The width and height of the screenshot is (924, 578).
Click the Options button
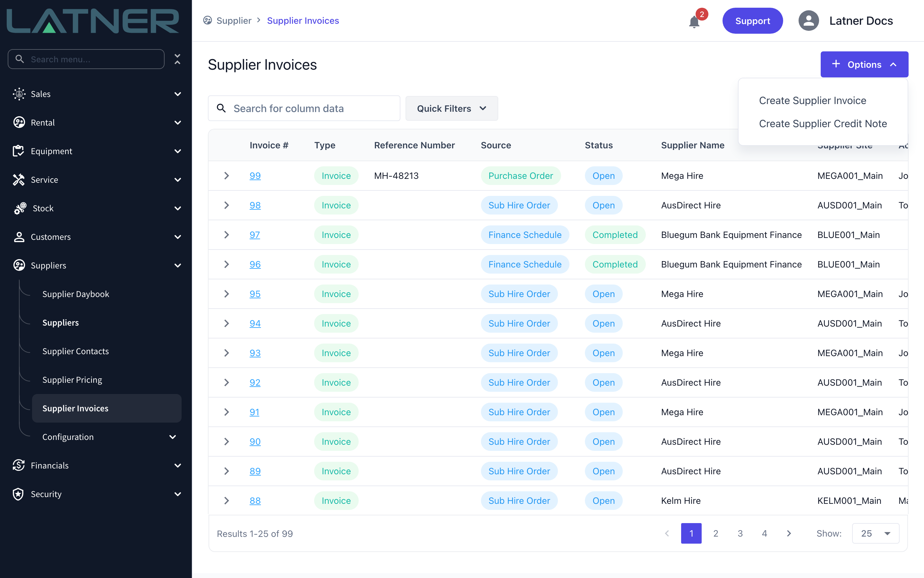pos(864,64)
